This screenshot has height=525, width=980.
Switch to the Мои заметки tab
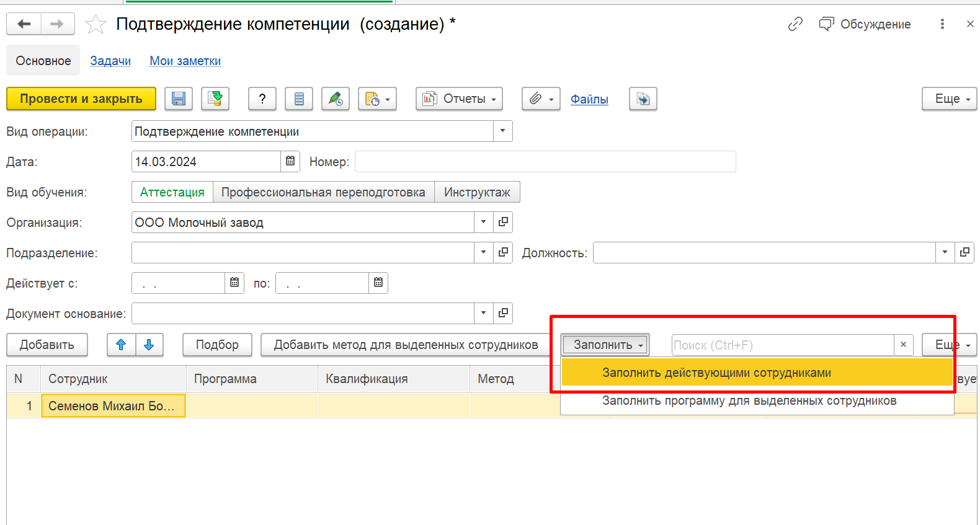pyautogui.click(x=185, y=61)
